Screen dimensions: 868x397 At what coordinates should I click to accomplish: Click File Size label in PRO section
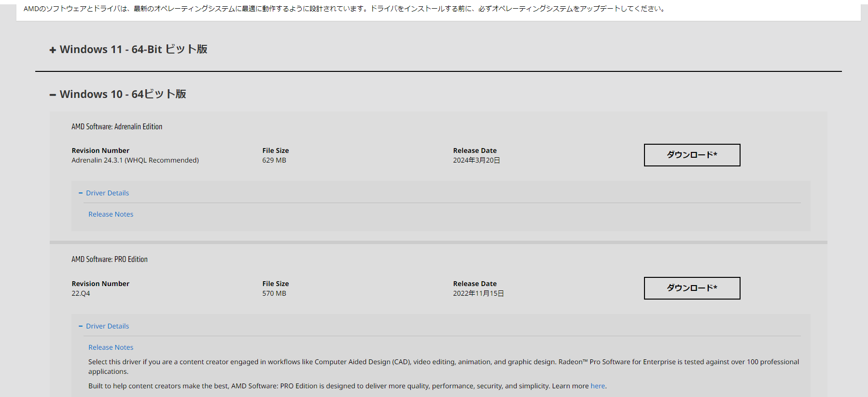point(276,284)
